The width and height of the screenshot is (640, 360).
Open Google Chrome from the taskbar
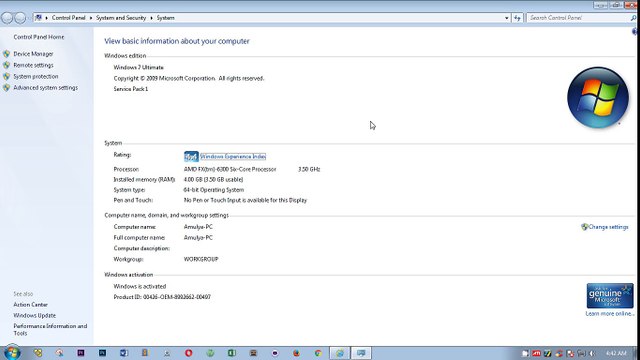tap(318, 353)
